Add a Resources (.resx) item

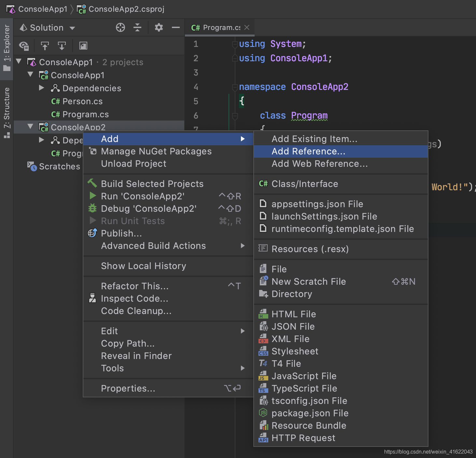(341, 249)
